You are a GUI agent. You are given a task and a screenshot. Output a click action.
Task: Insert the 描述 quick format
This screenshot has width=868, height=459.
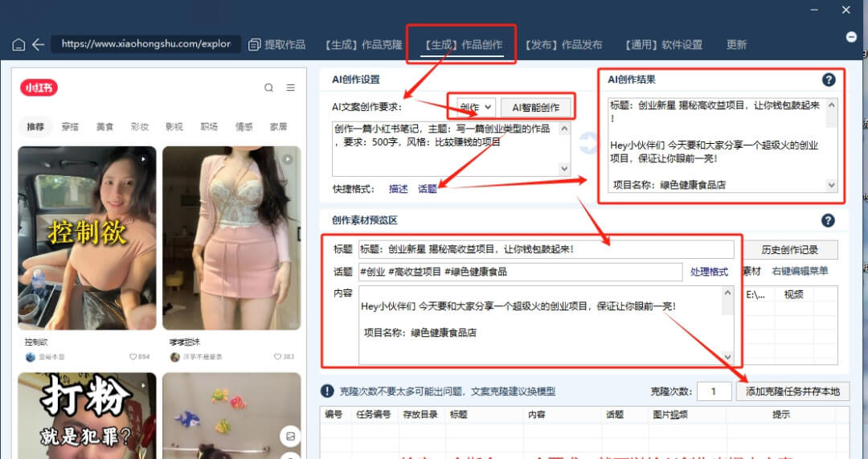click(x=398, y=190)
